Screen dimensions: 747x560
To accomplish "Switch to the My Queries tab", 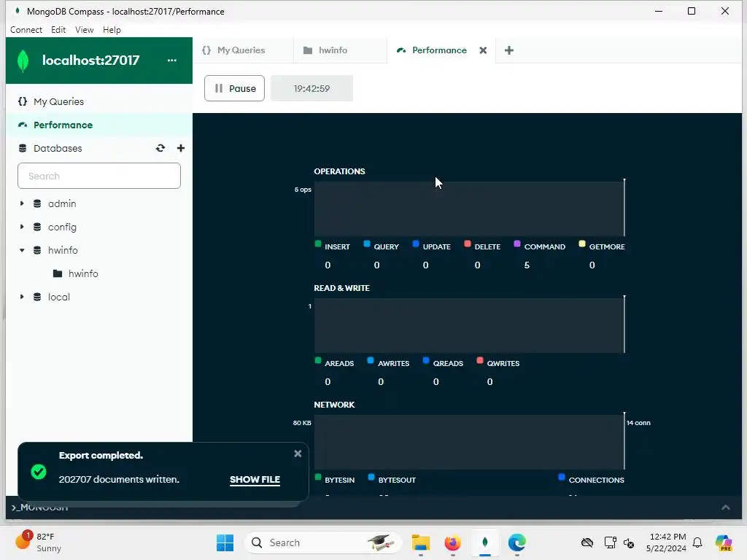I will (242, 50).
